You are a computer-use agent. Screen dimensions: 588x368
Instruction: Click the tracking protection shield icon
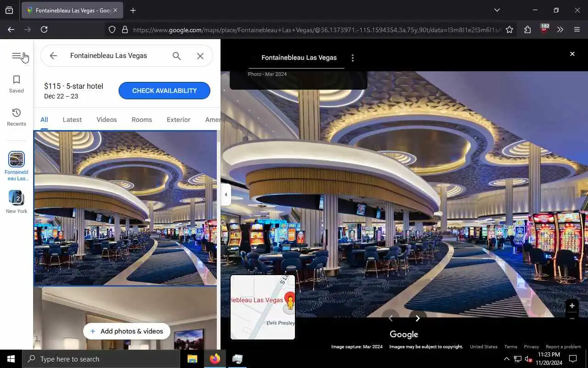click(x=112, y=29)
